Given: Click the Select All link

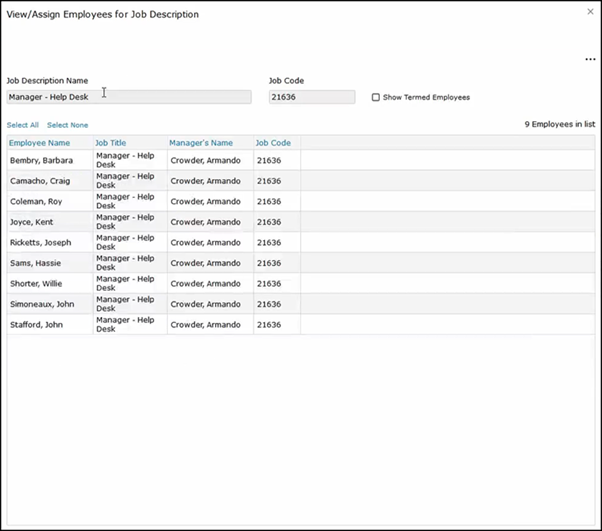Looking at the screenshot, I should click(23, 125).
